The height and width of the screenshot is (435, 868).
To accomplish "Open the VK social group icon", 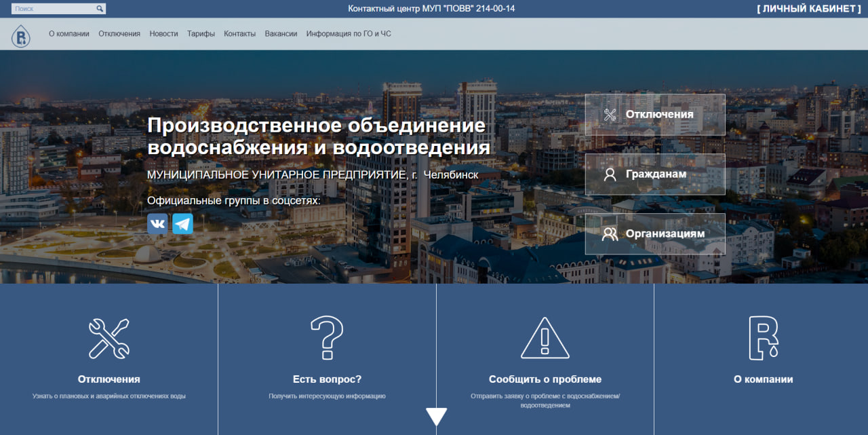I will (x=157, y=224).
